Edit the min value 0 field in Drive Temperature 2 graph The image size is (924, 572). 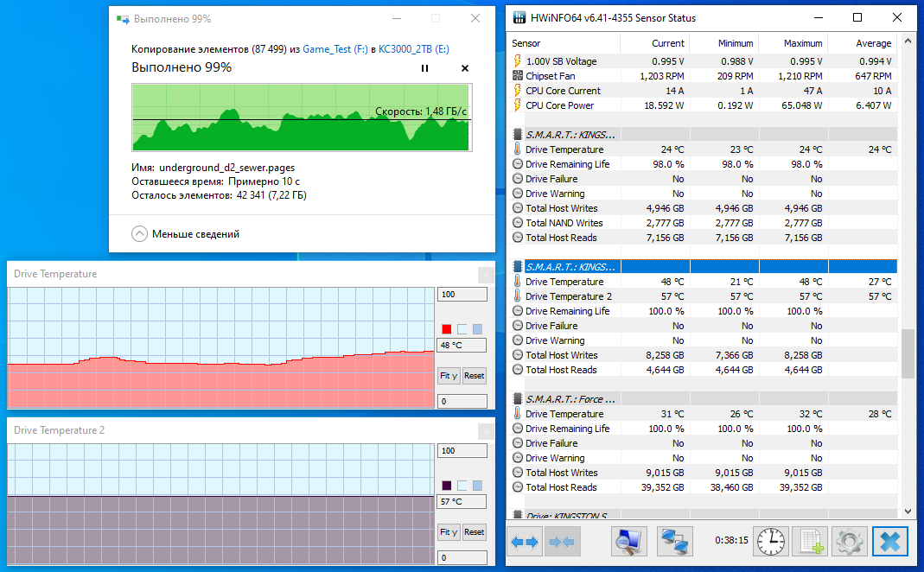(x=462, y=557)
